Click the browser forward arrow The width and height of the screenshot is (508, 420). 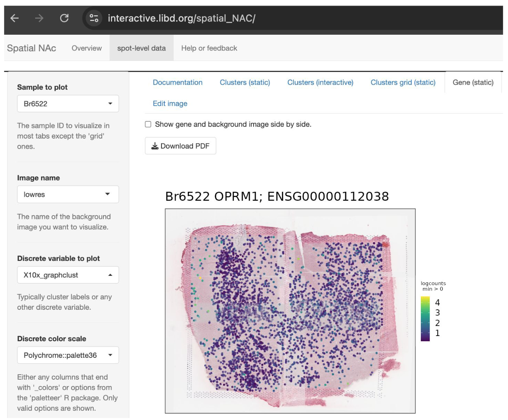[x=39, y=18]
